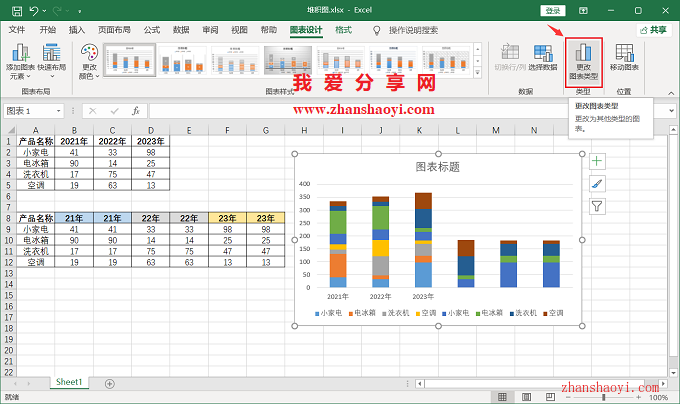Click the last 空调 legend entry
The image size is (680, 404).
[553, 313]
